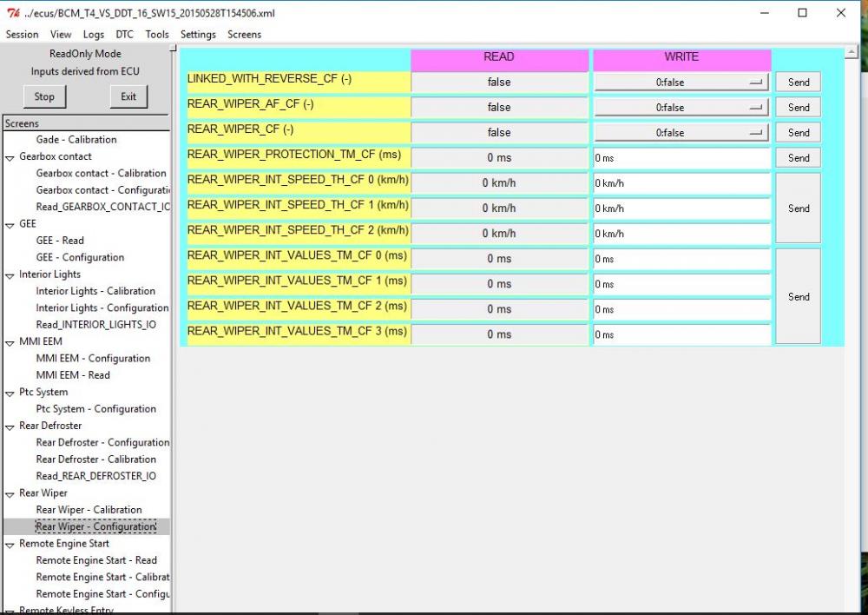Select the MMI EEM - Read screen
Viewport: 868px width, 615px height.
coord(73,375)
